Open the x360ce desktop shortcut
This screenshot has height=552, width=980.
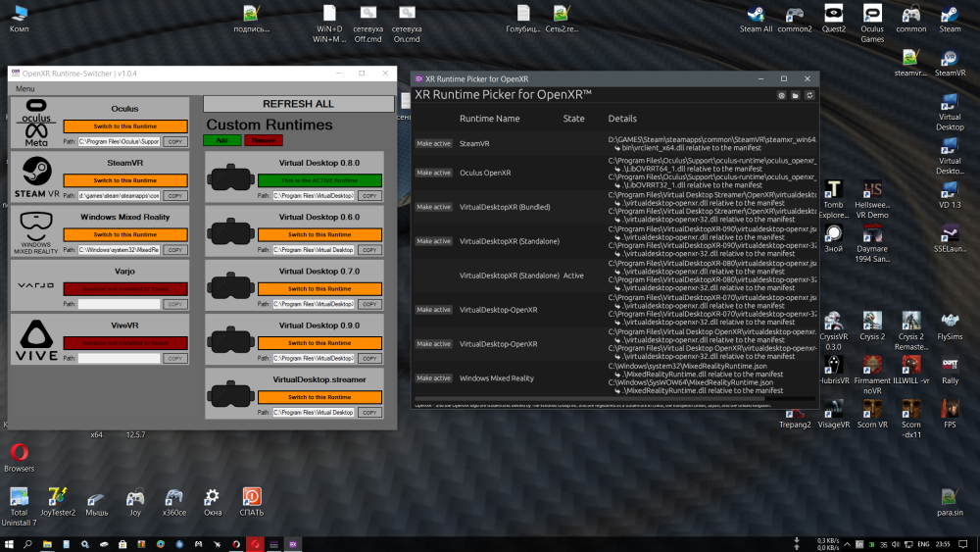pos(173,503)
